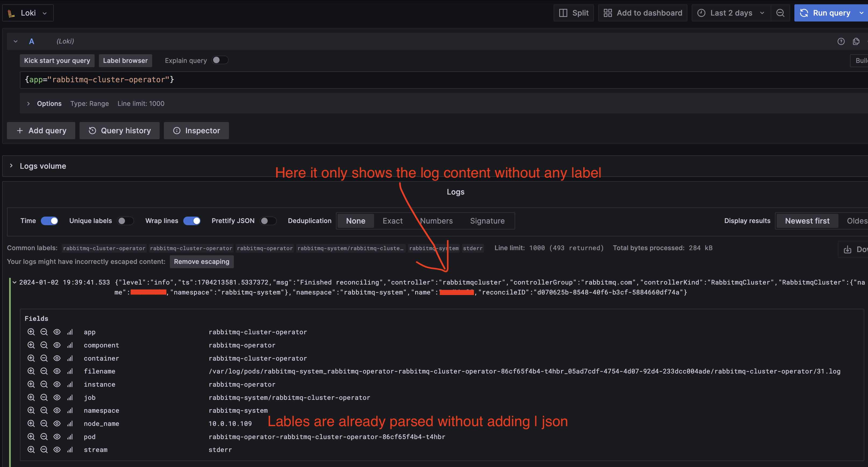Turn on the Unique labels toggle

pyautogui.click(x=125, y=221)
